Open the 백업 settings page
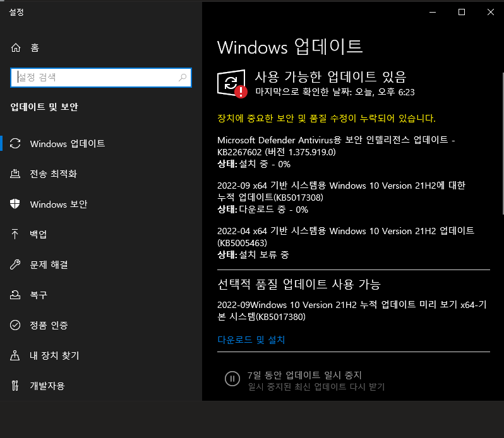504x438 pixels. click(101, 234)
